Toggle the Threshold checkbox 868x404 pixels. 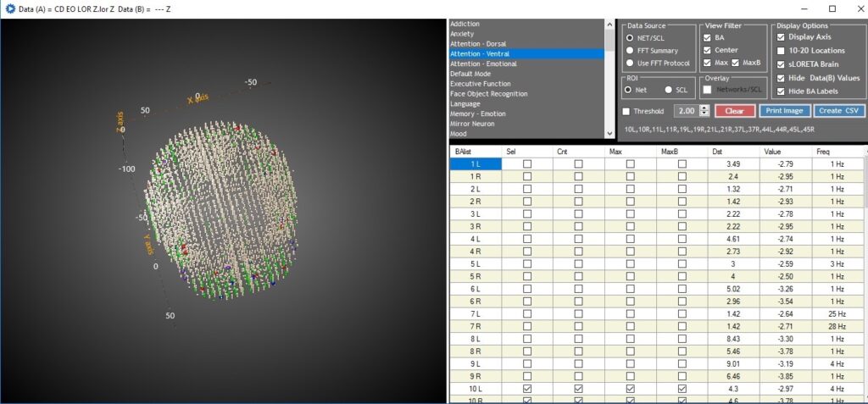coord(626,111)
